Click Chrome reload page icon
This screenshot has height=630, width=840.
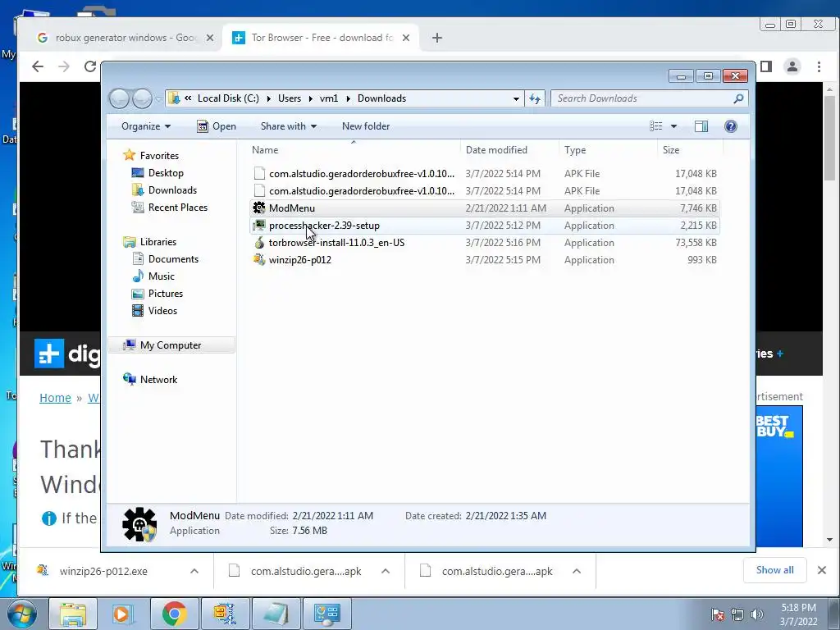click(x=90, y=66)
